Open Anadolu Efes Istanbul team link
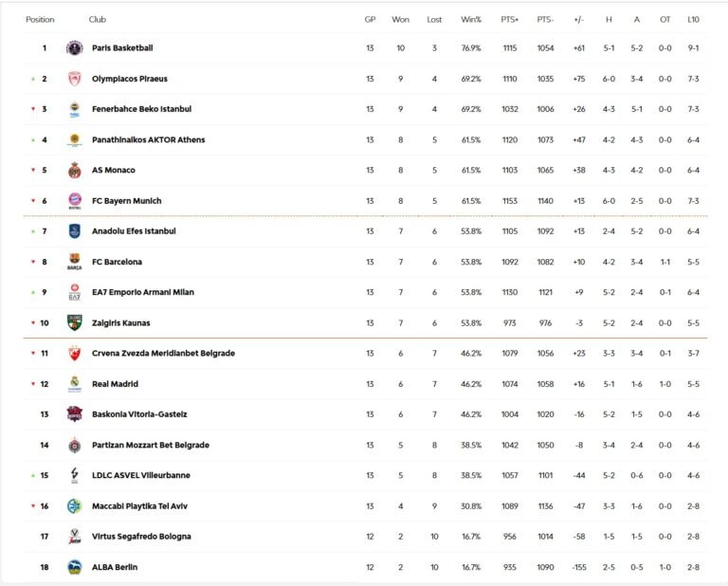 click(134, 231)
